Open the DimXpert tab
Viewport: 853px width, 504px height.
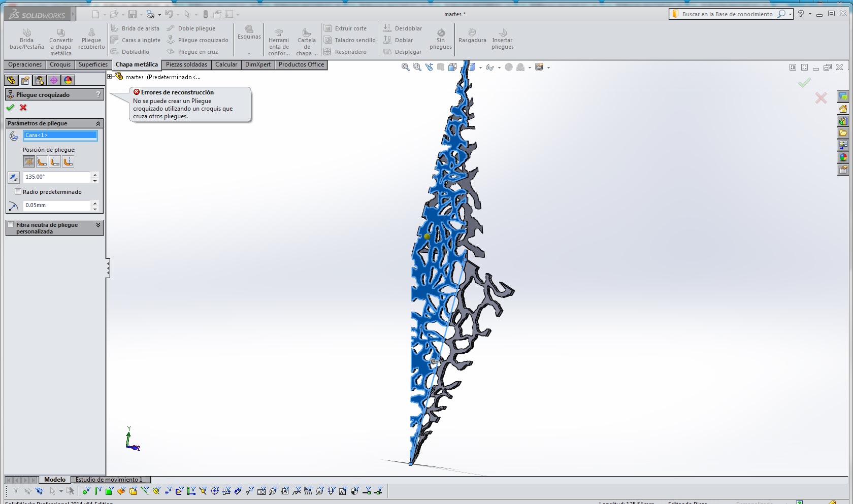(258, 64)
